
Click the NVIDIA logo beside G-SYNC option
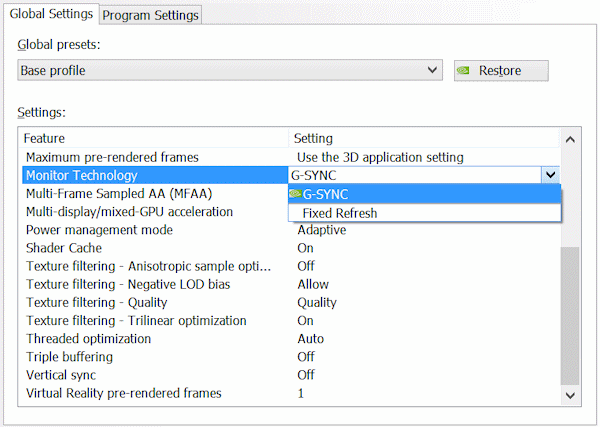pyautogui.click(x=295, y=194)
